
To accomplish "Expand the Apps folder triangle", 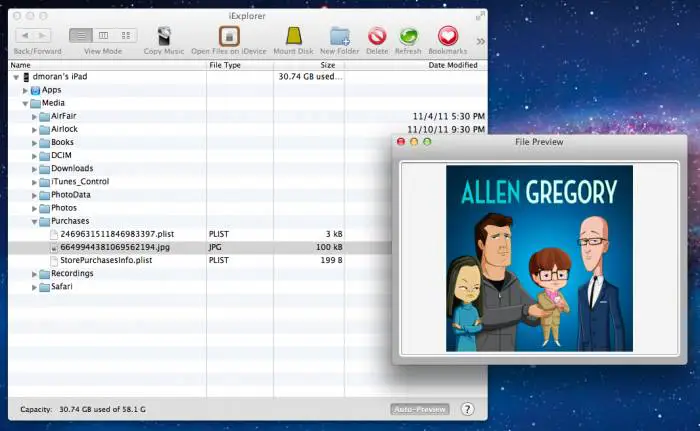I will click(x=25, y=90).
